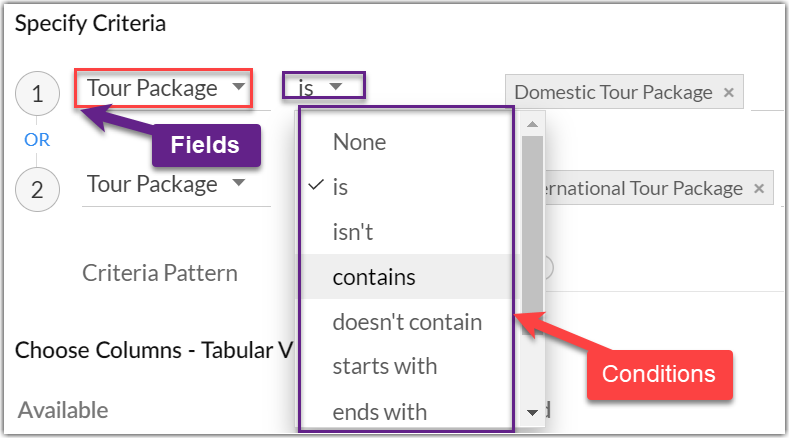790x439 pixels.
Task: Choose doesn't contain condition
Action: (x=407, y=322)
